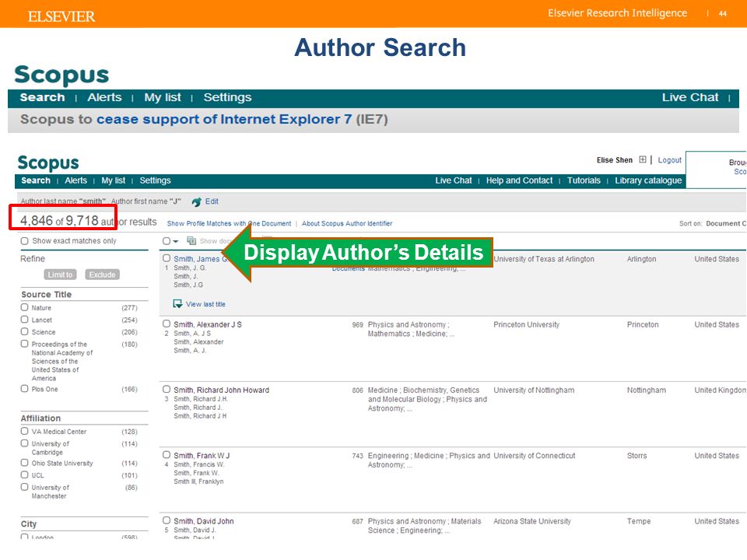Open the select-all checkbox dropdown arrow
This screenshot has height=560, width=747.
[x=175, y=241]
